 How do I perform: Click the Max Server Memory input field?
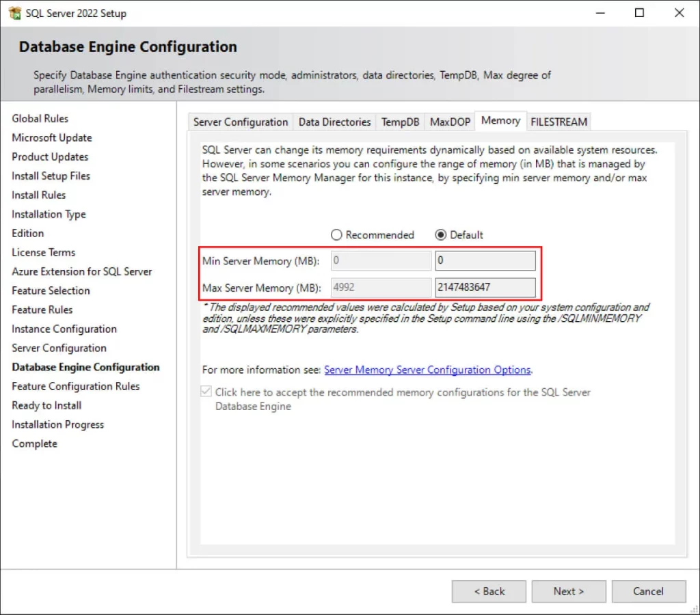coord(485,287)
